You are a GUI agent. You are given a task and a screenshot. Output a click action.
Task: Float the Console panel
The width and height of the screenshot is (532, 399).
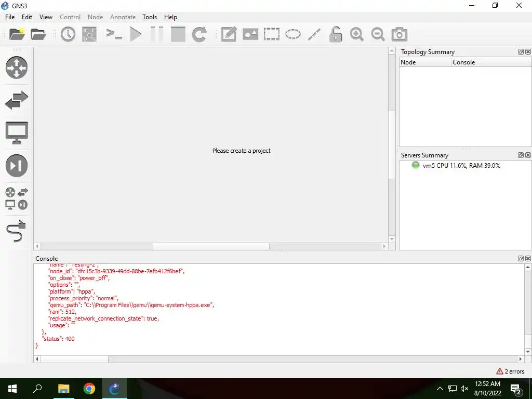point(521,259)
